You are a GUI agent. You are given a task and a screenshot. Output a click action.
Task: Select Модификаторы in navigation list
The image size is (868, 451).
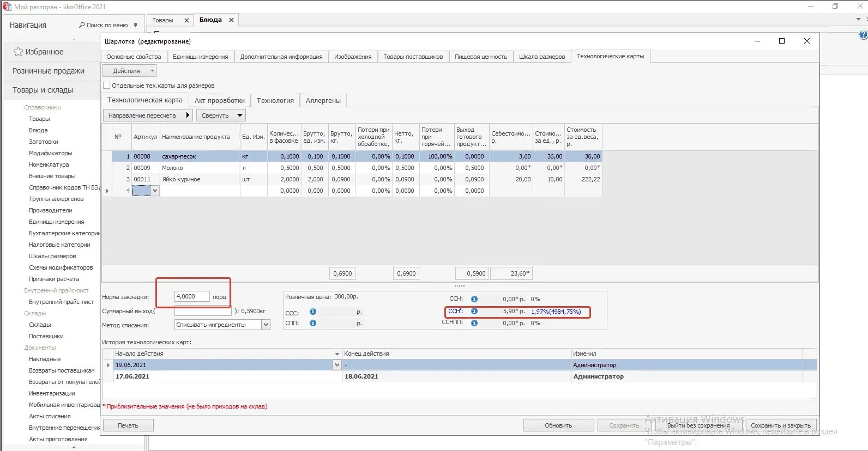51,153
